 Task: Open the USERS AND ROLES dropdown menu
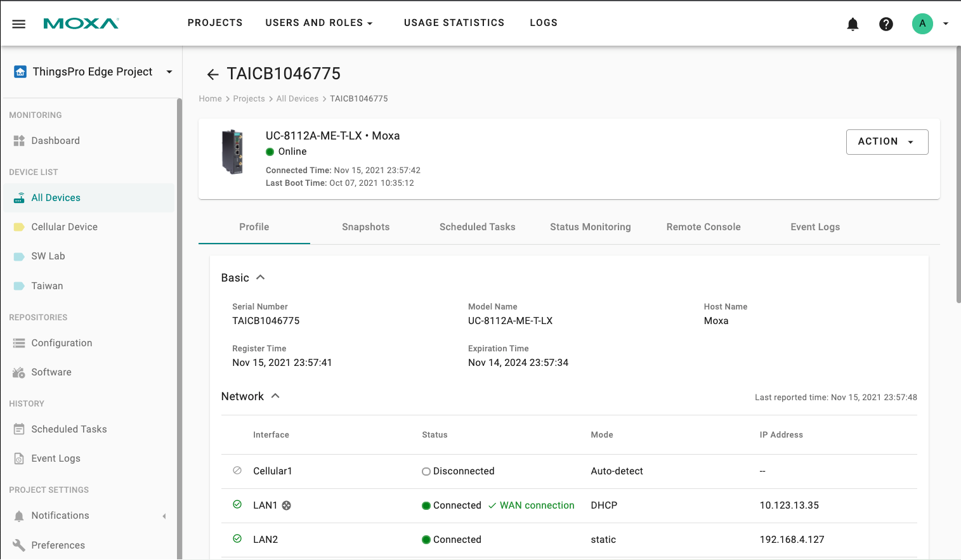pyautogui.click(x=319, y=23)
